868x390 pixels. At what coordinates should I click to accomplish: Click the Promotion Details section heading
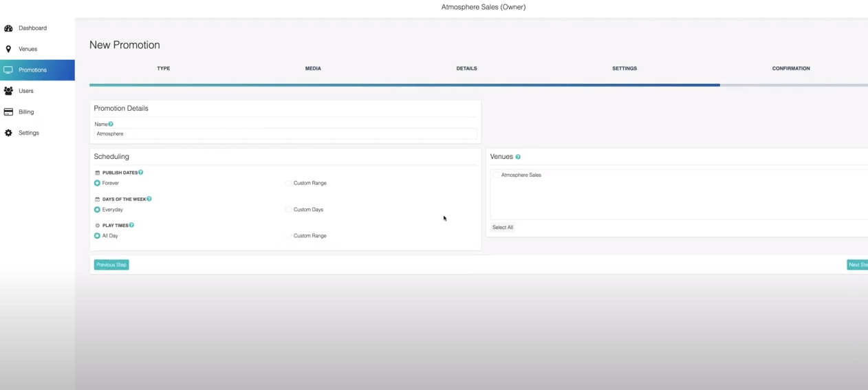121,108
